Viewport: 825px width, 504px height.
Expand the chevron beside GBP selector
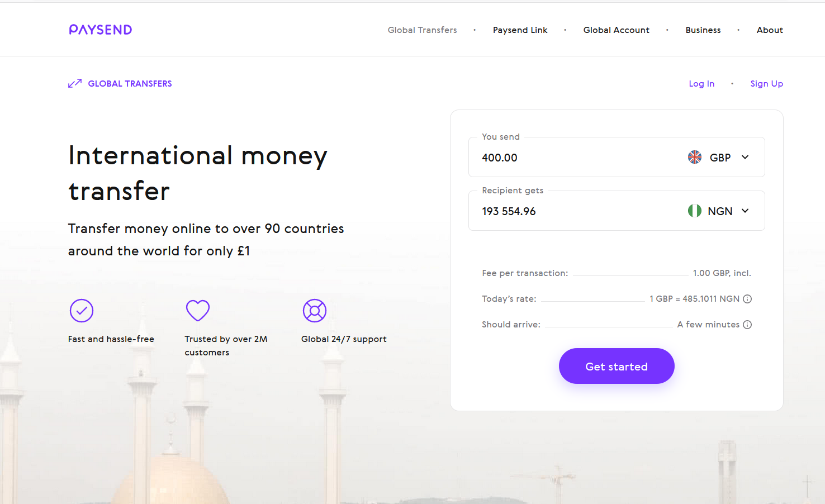point(745,157)
